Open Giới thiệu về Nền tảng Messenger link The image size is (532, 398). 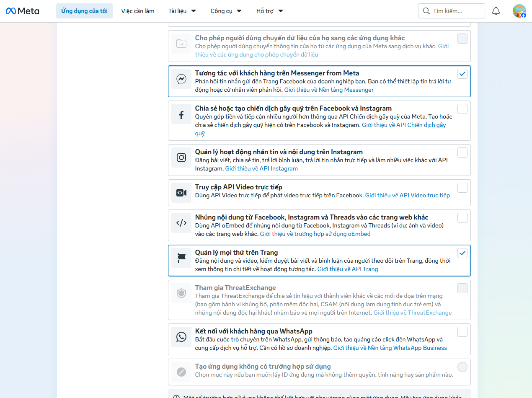pos(329,90)
